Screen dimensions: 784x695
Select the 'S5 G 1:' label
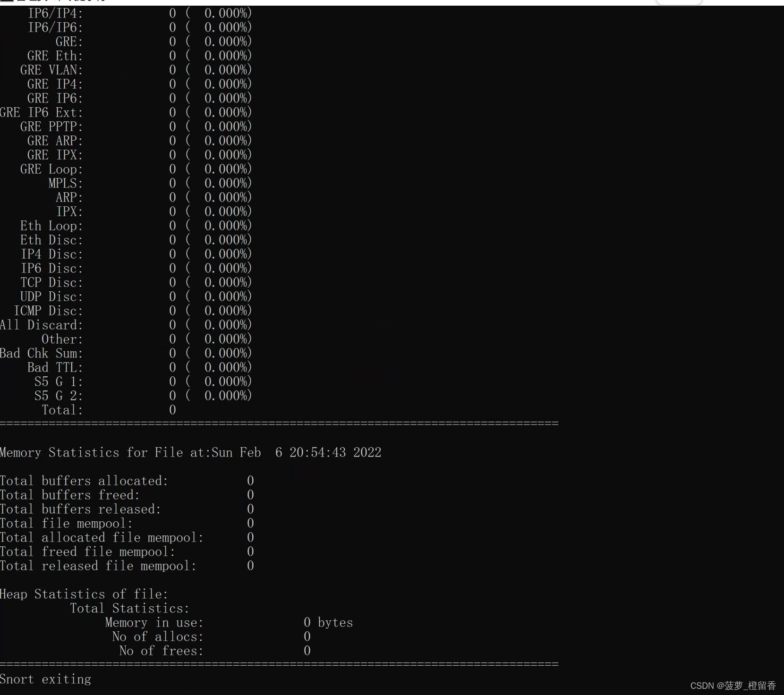coord(59,381)
